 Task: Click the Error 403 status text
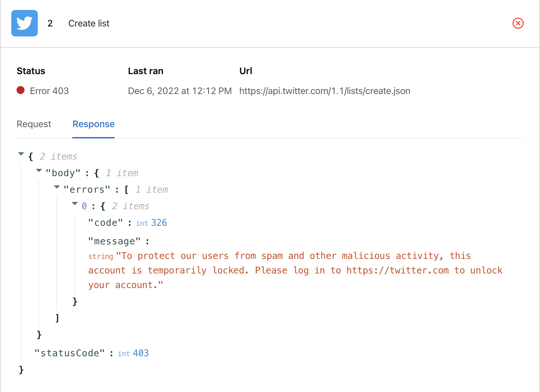[49, 91]
